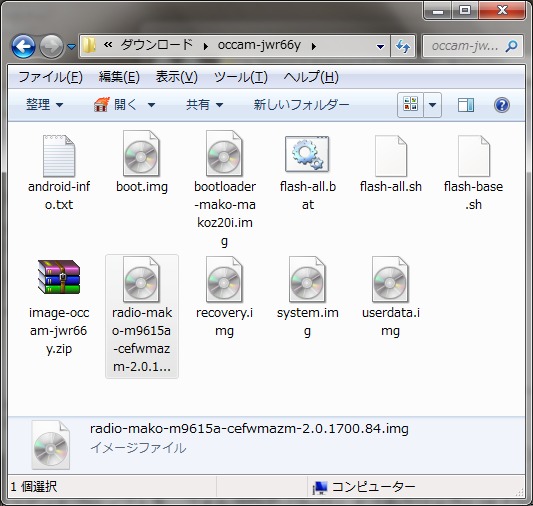533x506 pixels.
Task: Select the android-info.txt file icon
Action: pyautogui.click(x=59, y=156)
